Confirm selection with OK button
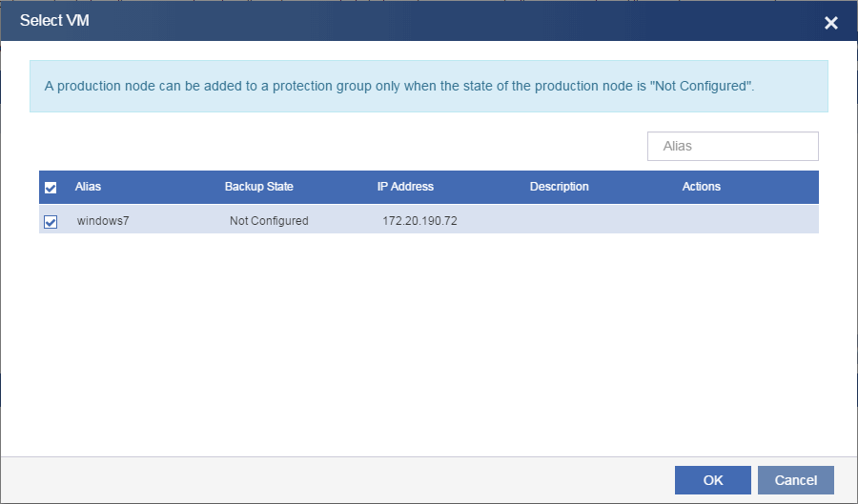858x504 pixels. [712, 480]
